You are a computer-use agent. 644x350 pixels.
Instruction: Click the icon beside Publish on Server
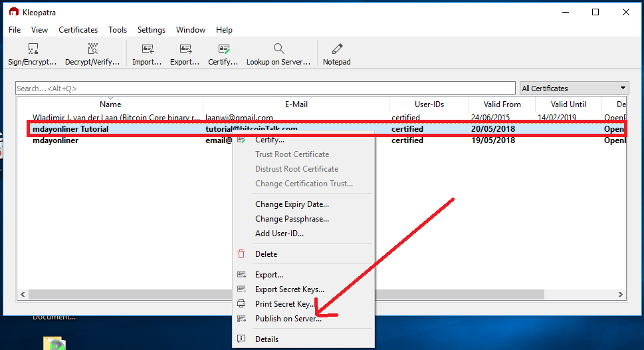pyautogui.click(x=241, y=318)
